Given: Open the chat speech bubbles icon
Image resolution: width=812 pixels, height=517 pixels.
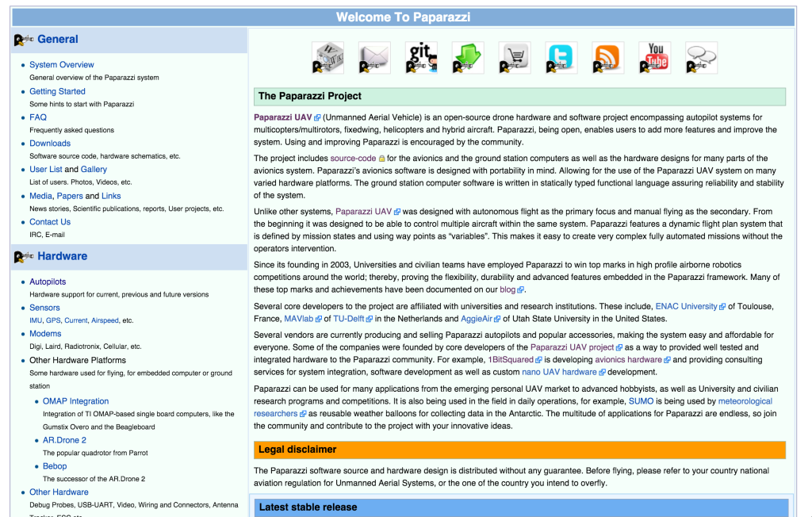Looking at the screenshot, I should [x=701, y=58].
